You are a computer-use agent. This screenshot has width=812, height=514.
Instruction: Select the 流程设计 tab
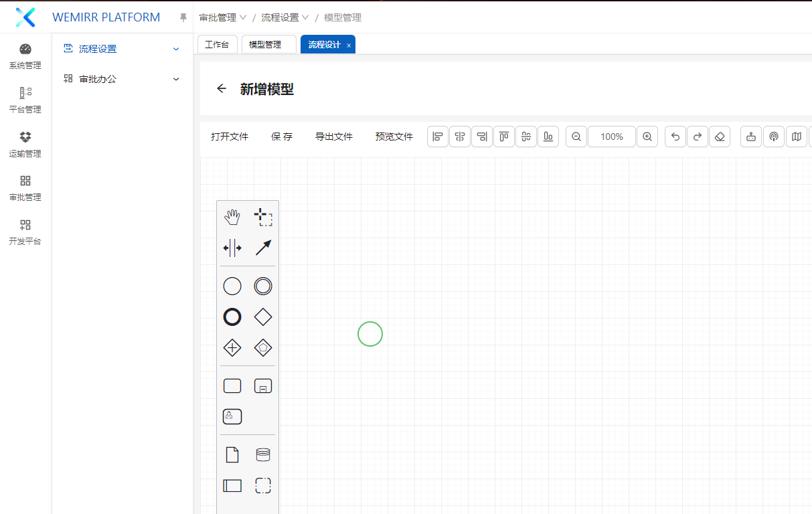click(324, 45)
